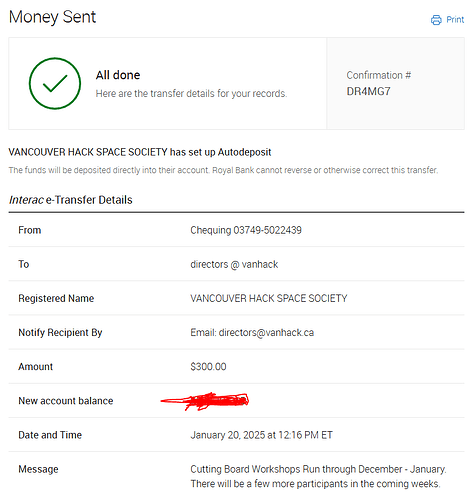Click the email directors@vanhack.ca
This screenshot has width=472, height=500.
pos(266,333)
